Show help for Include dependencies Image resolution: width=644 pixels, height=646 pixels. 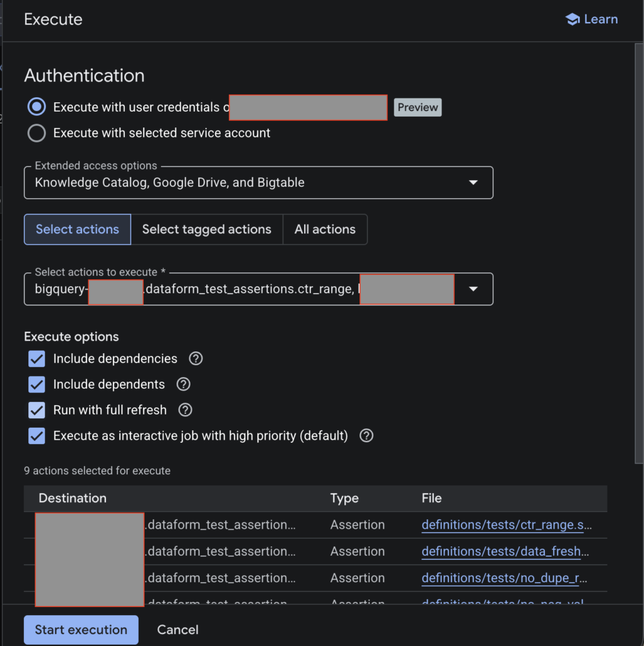tap(196, 358)
